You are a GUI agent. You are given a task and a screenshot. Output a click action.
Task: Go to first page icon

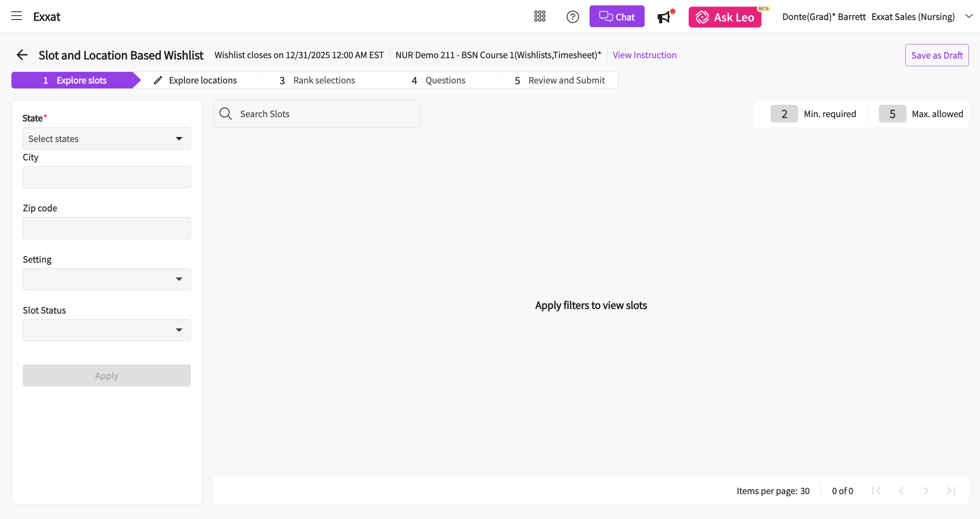click(x=876, y=491)
